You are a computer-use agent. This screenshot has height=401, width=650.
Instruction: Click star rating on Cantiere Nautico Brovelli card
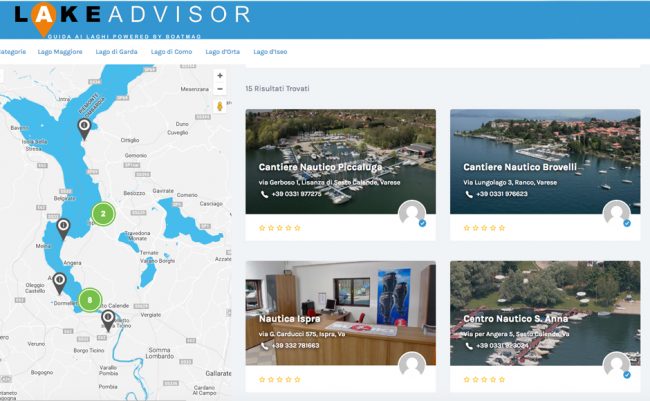pos(485,228)
